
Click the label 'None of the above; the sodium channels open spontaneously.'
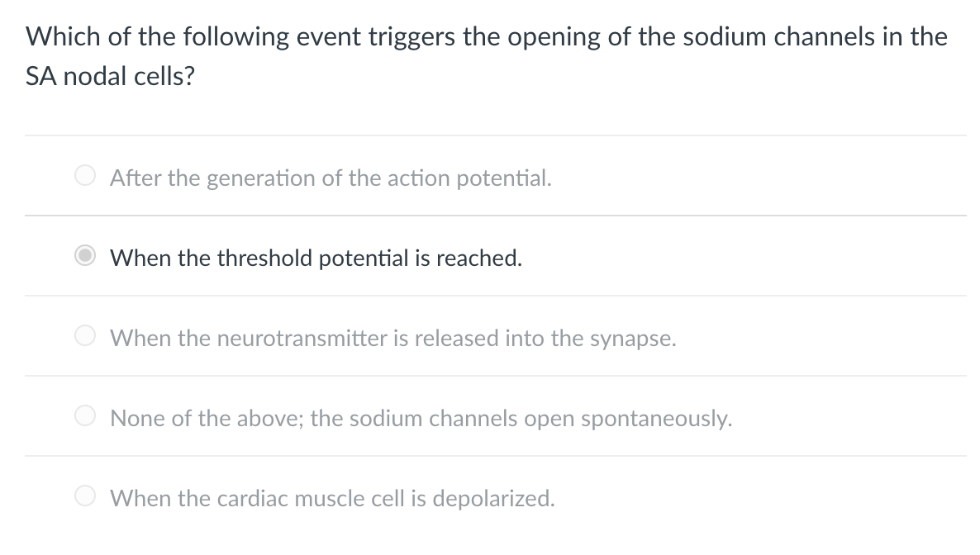pos(421,418)
